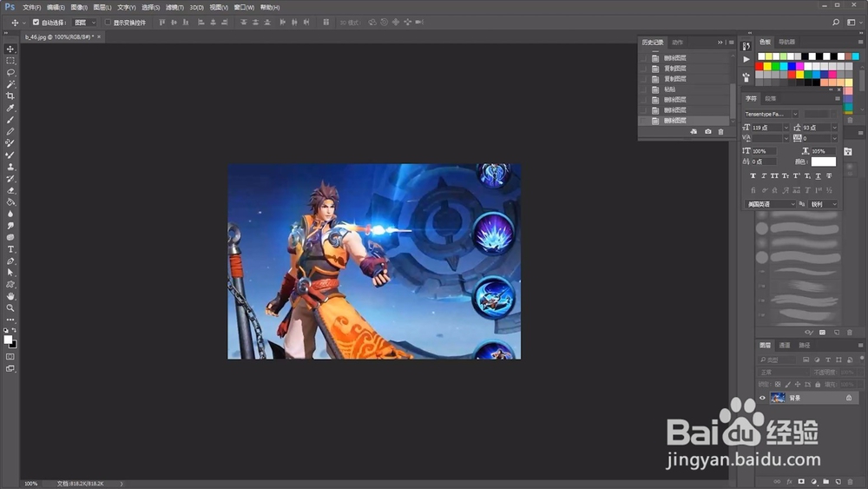The height and width of the screenshot is (489, 868).
Task: Select the Magic Wand tool
Action: click(x=10, y=84)
